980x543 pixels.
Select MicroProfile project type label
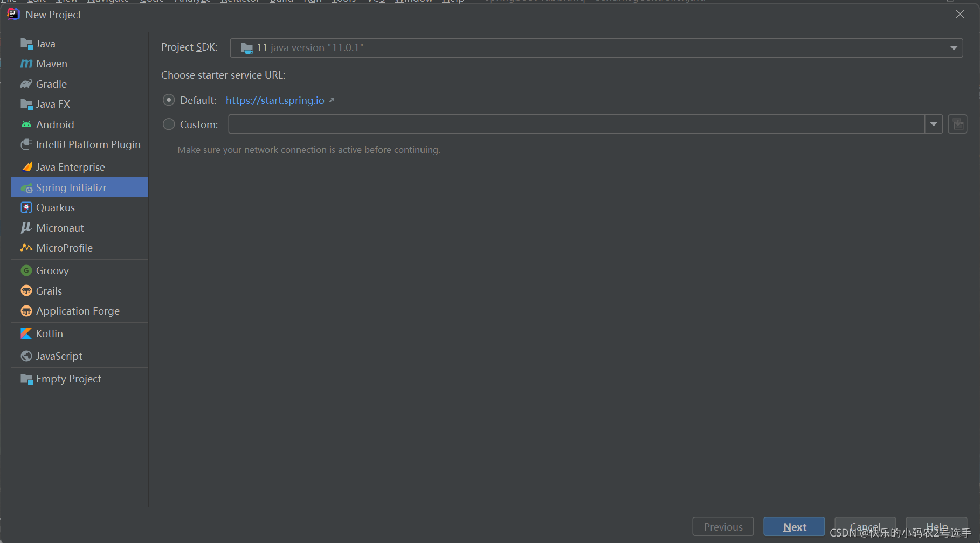tap(64, 248)
